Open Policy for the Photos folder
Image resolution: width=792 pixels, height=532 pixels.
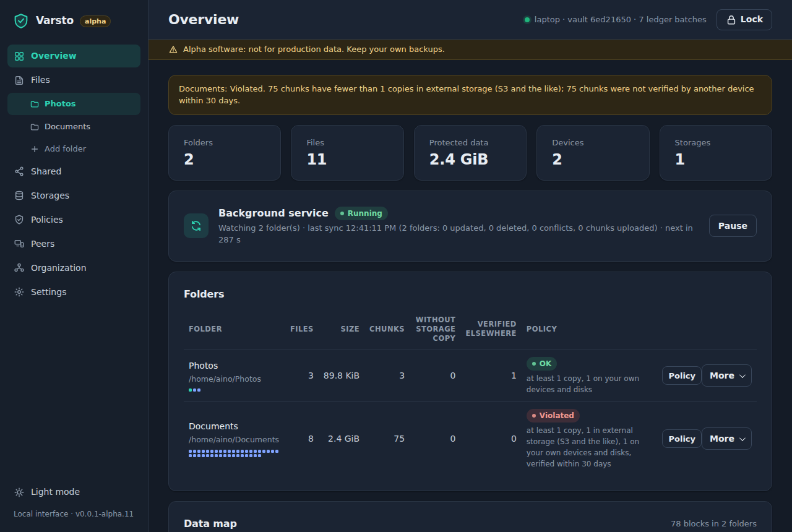682,375
